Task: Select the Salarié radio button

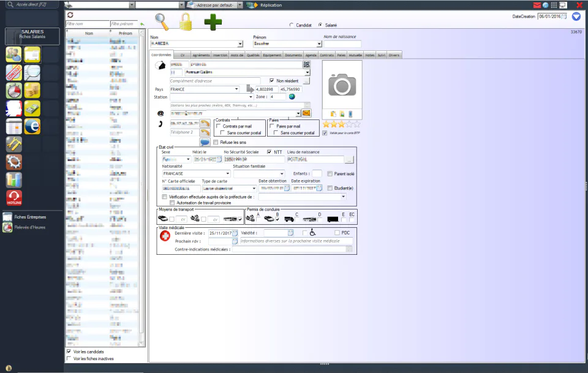Action: click(x=320, y=25)
